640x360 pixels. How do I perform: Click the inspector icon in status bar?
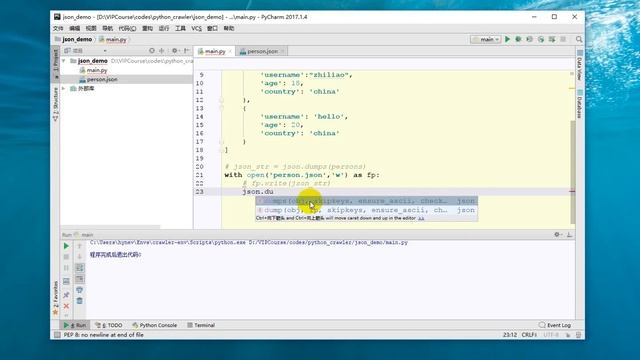[578, 335]
